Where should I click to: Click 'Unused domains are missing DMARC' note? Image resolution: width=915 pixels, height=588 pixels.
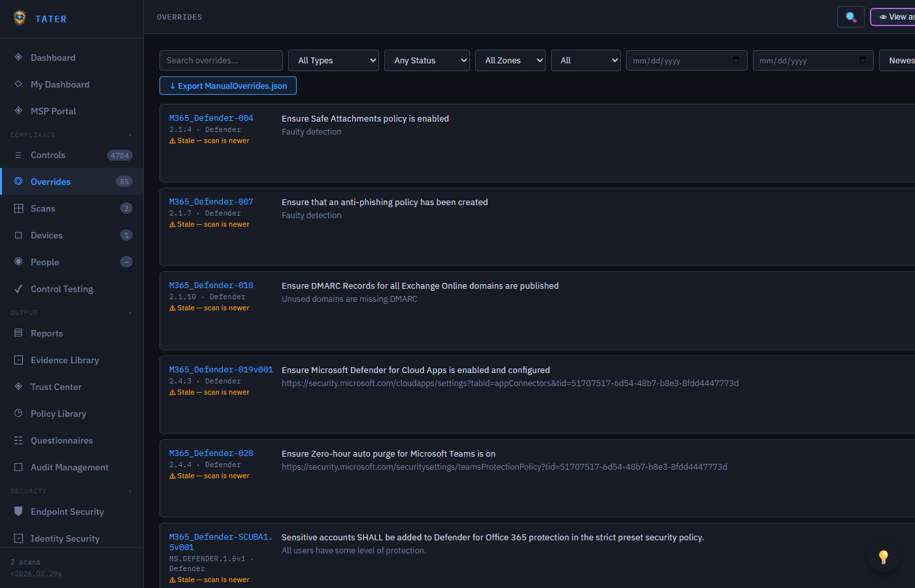(x=350, y=299)
